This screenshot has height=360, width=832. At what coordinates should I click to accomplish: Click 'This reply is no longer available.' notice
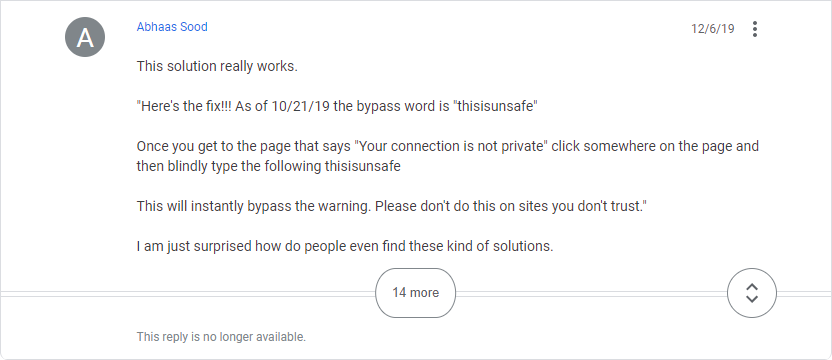click(x=221, y=337)
